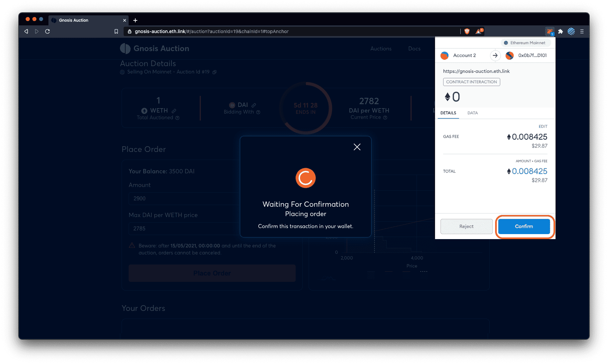Confirm the MetaMask transaction

[x=524, y=226]
